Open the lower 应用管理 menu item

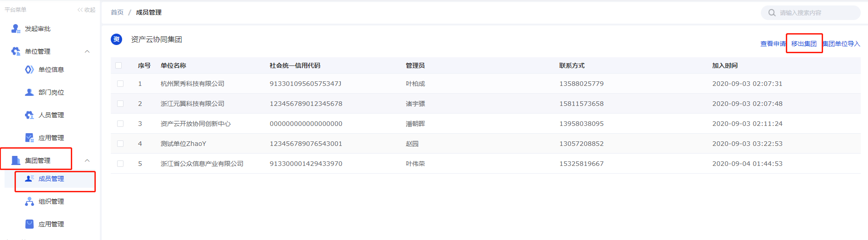pyautogui.click(x=51, y=224)
